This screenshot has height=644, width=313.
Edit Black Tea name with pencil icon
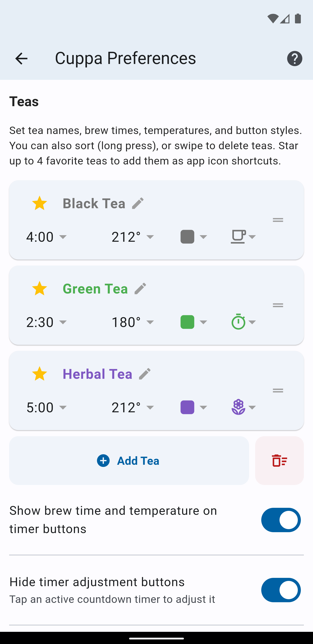(138, 203)
